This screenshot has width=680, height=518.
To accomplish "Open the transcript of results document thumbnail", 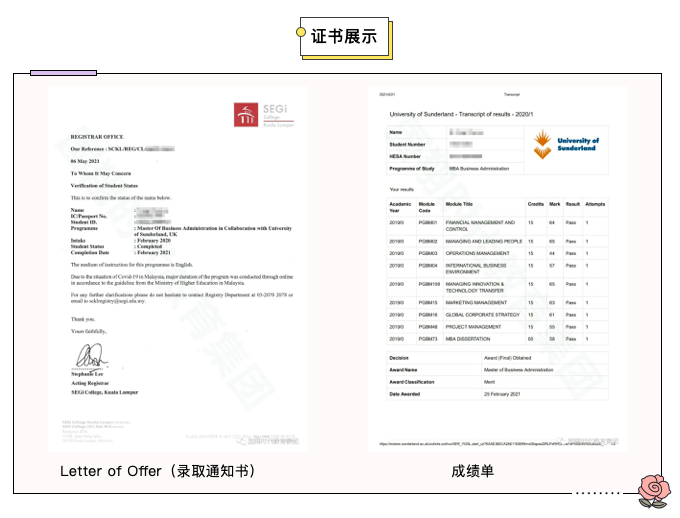I will [497, 269].
